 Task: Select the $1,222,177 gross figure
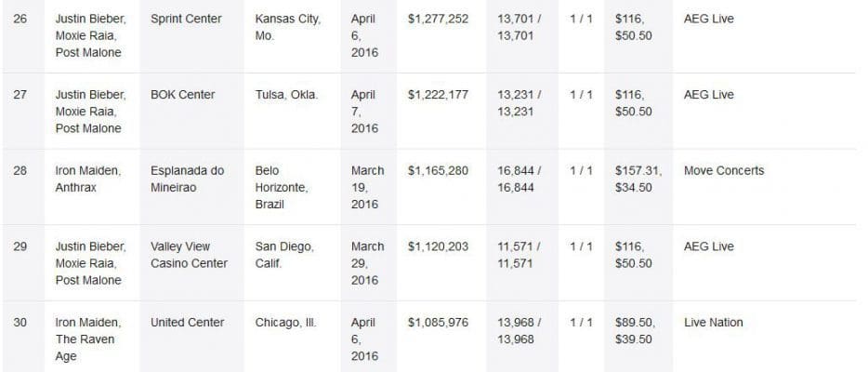click(x=437, y=95)
